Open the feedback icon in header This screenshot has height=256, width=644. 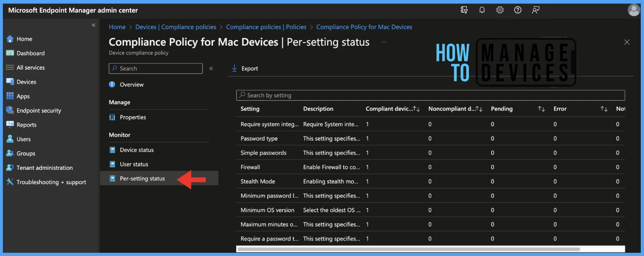[535, 10]
